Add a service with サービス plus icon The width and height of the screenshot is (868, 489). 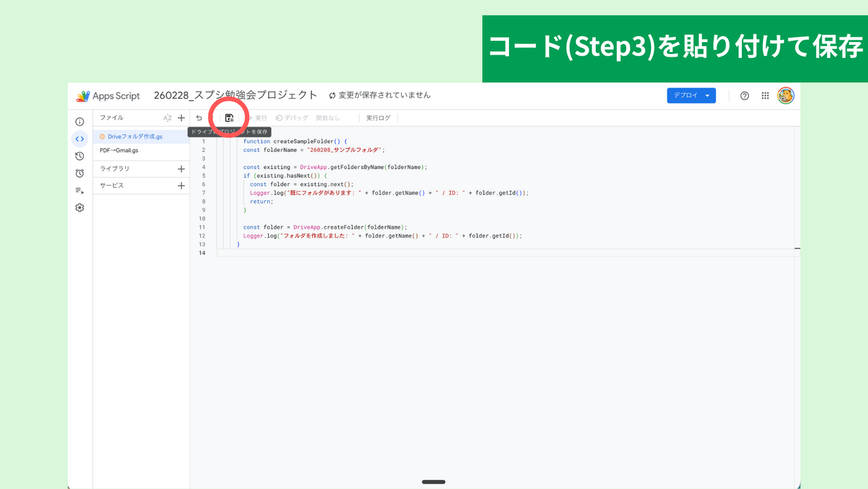(181, 186)
